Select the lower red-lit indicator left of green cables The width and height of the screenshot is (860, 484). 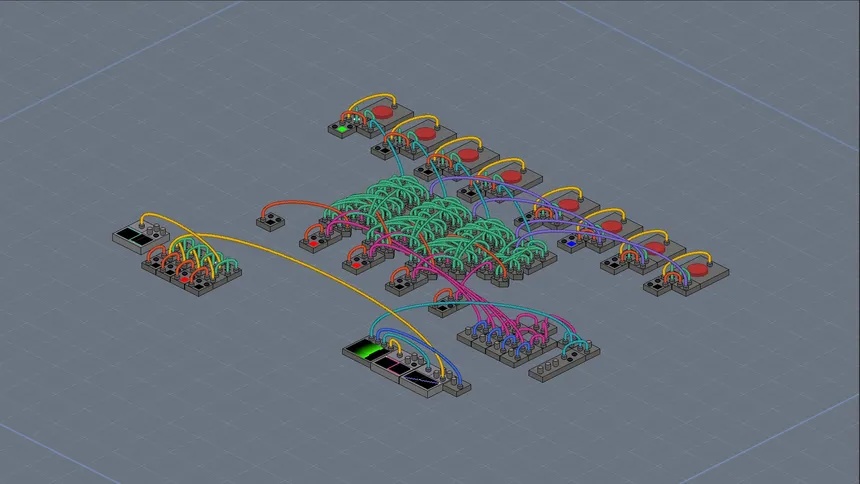pyautogui.click(x=357, y=266)
